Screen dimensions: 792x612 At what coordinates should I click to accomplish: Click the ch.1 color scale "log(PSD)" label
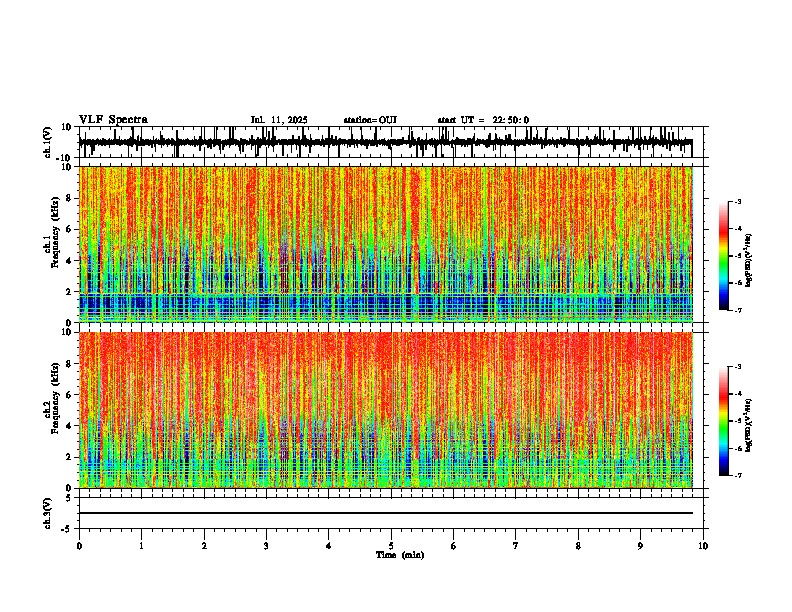748,261
